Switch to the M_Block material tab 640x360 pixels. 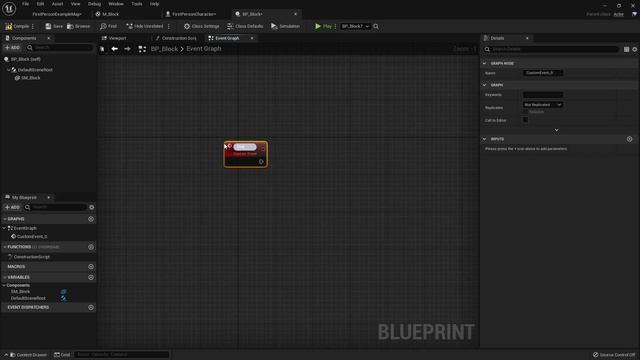tap(110, 14)
